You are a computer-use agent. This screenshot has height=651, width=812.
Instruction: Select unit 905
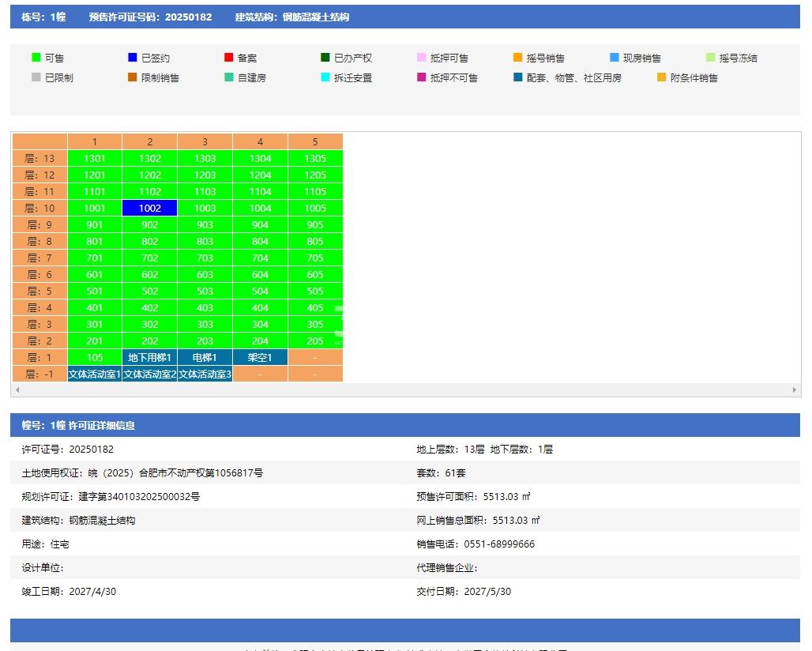point(315,224)
